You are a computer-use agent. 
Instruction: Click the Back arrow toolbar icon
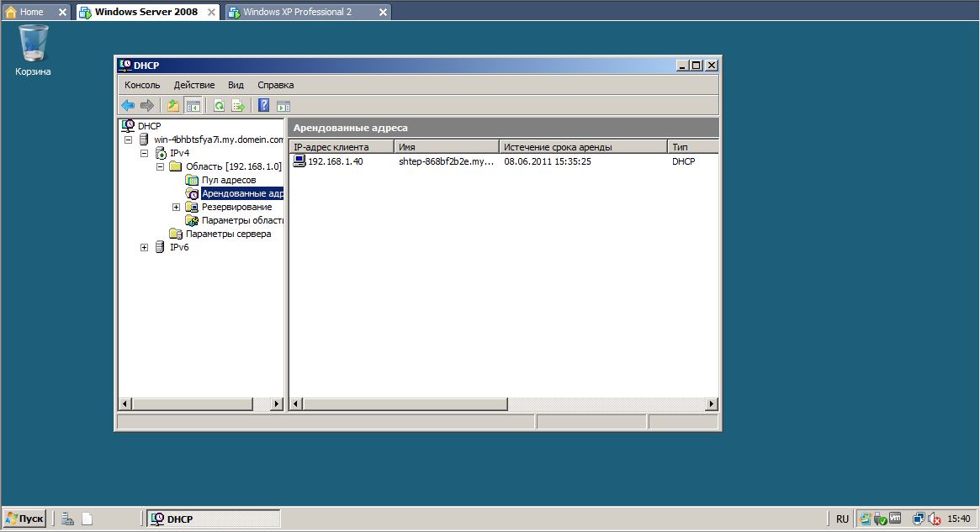pos(128,106)
